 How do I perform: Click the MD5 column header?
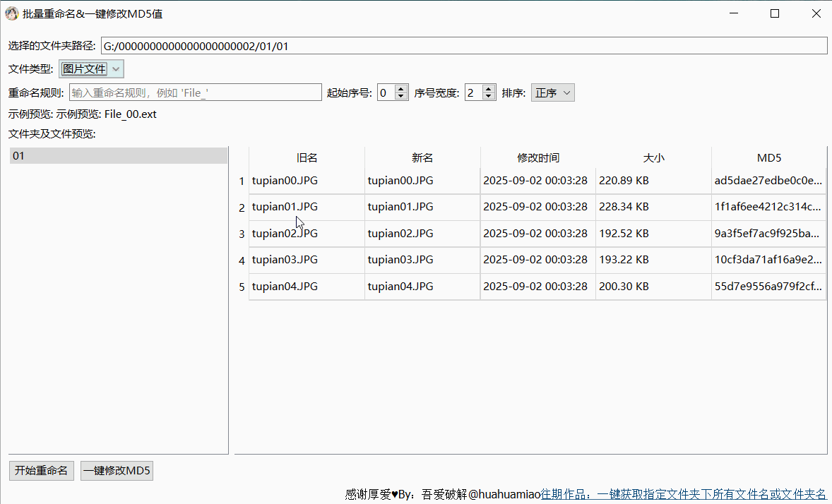click(768, 157)
